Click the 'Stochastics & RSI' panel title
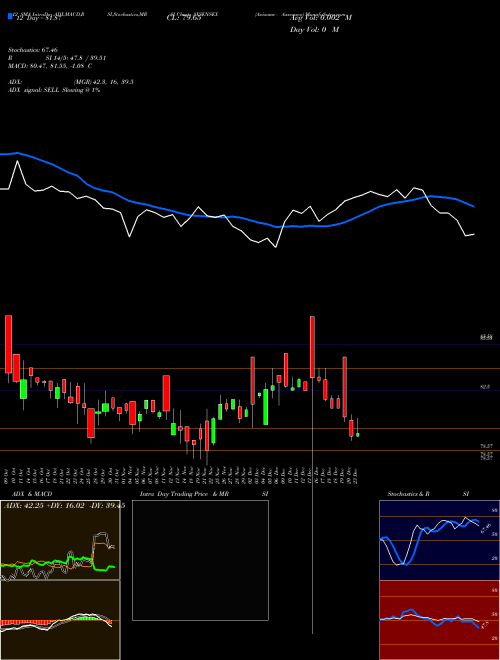This screenshot has width=500, height=660. [428, 494]
